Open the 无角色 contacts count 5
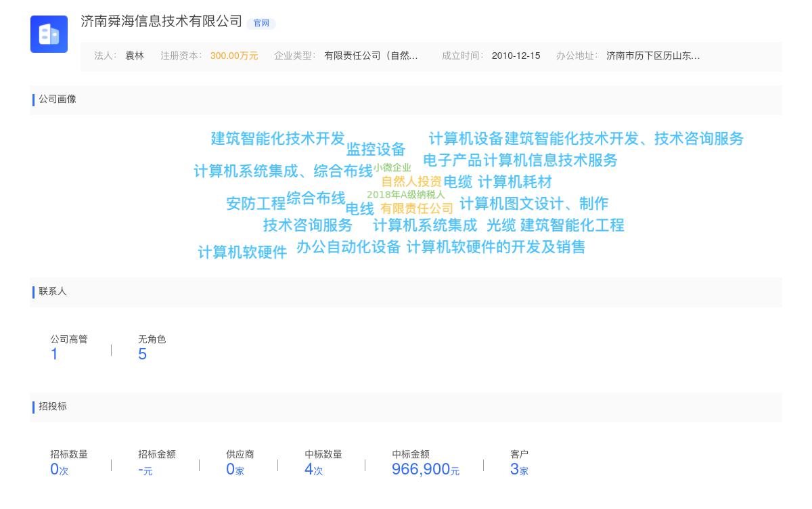The width and height of the screenshot is (812, 509). tap(142, 354)
